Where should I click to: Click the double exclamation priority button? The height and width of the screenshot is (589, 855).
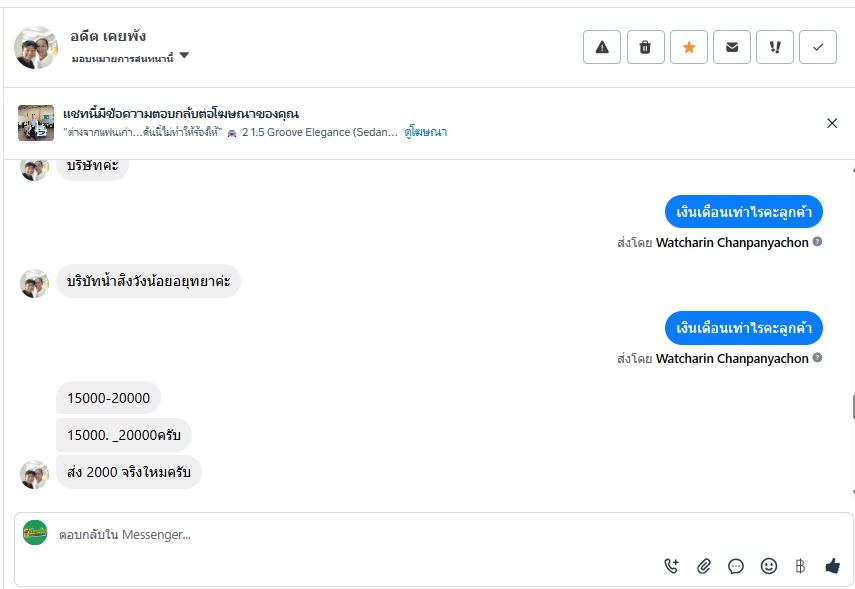point(775,47)
